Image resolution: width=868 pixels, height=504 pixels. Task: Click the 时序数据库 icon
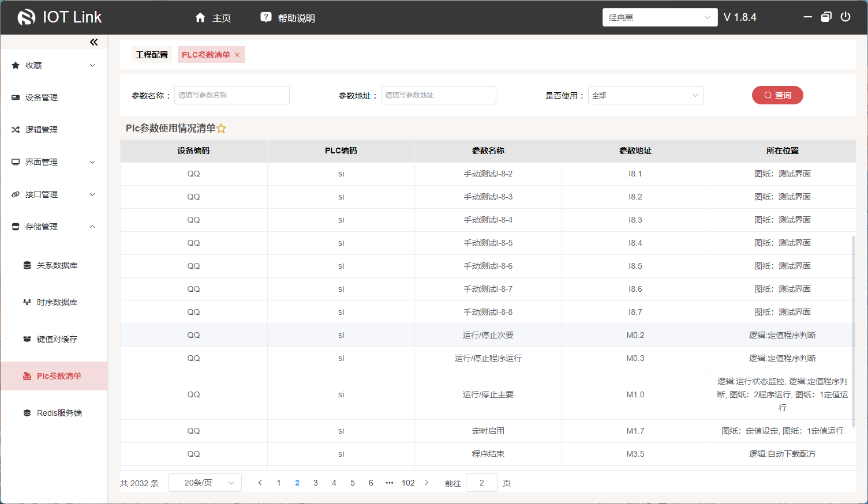tap(27, 302)
